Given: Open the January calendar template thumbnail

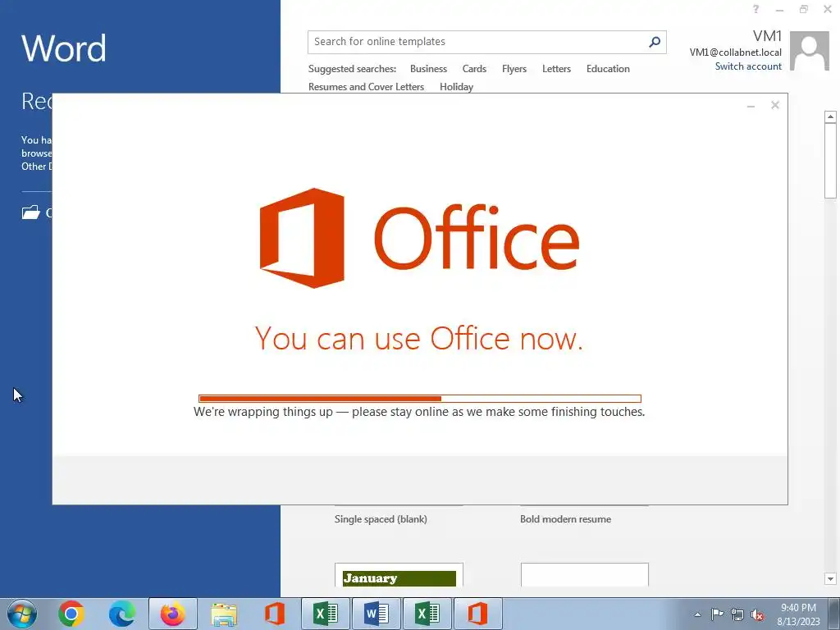Looking at the screenshot, I should tap(399, 575).
